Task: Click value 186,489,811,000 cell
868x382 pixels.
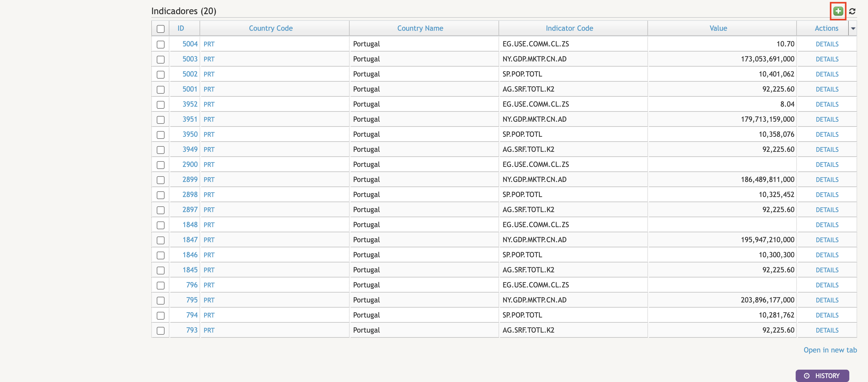Action: tap(767, 180)
